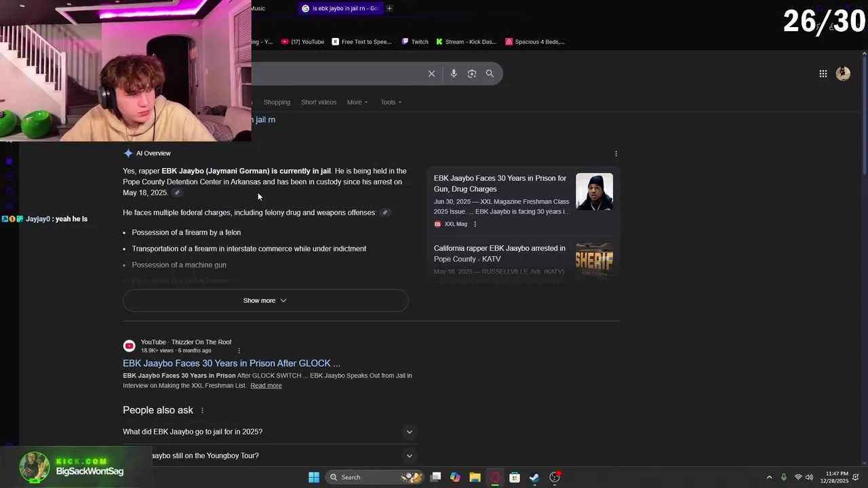
Task: Open the Windows Start menu
Action: (x=314, y=477)
